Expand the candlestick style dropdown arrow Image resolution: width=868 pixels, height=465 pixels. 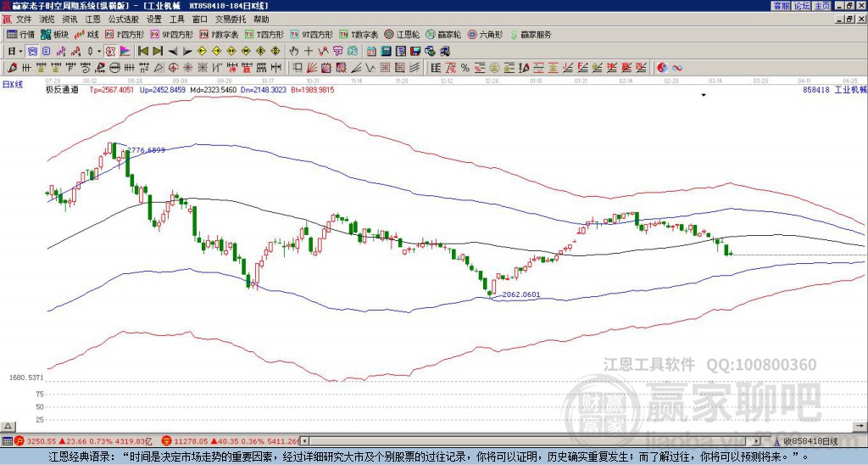point(99,52)
